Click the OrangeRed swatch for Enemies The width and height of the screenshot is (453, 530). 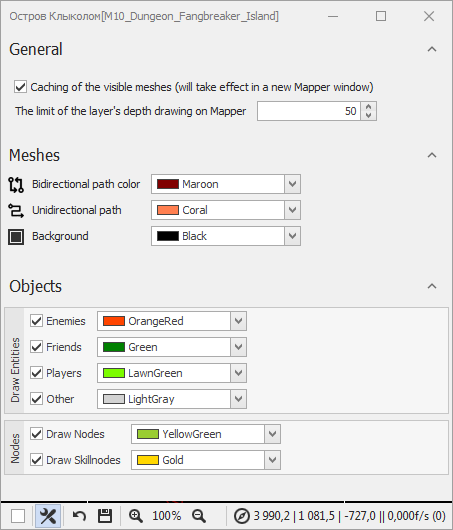click(114, 321)
